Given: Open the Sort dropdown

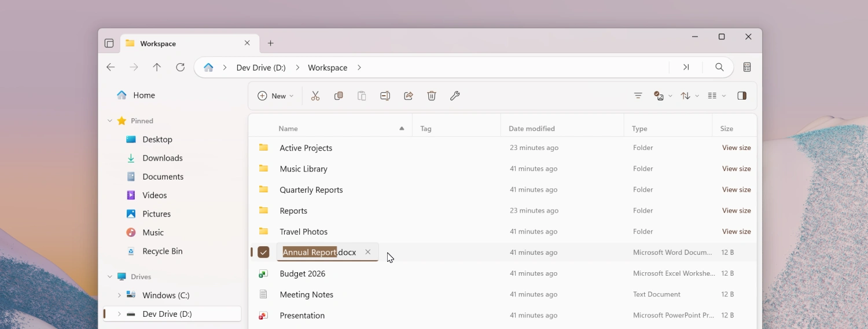Looking at the screenshot, I should [690, 96].
